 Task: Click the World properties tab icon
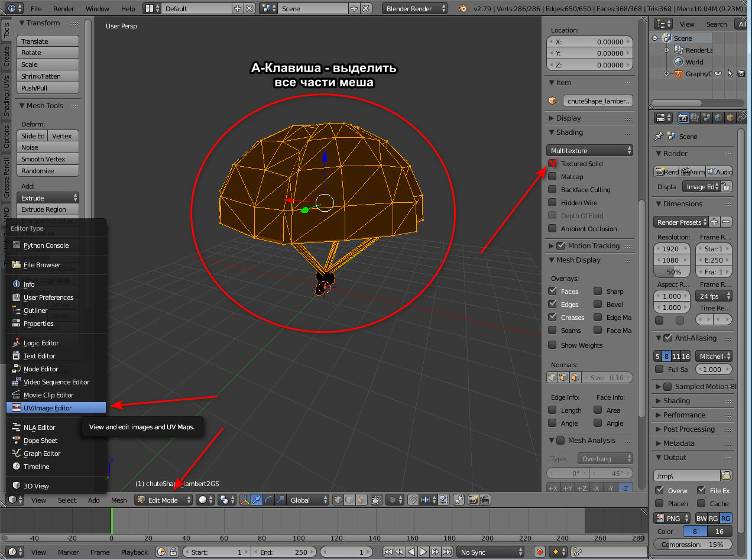click(718, 118)
